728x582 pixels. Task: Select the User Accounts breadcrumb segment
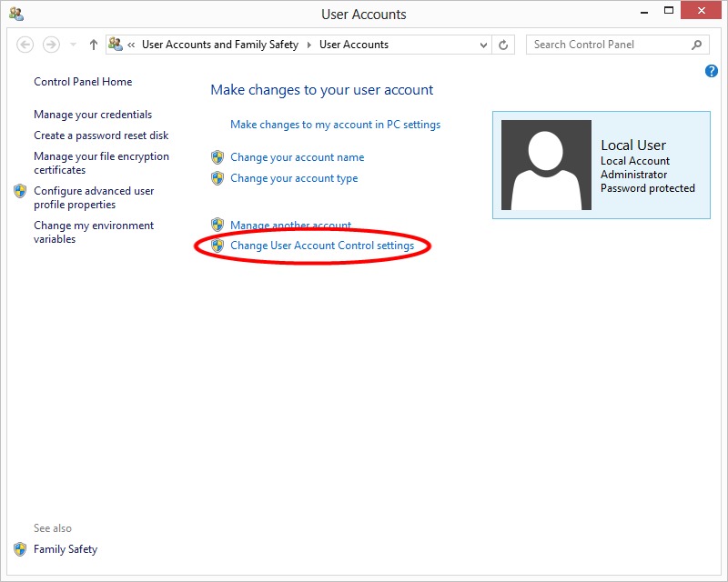tap(354, 45)
